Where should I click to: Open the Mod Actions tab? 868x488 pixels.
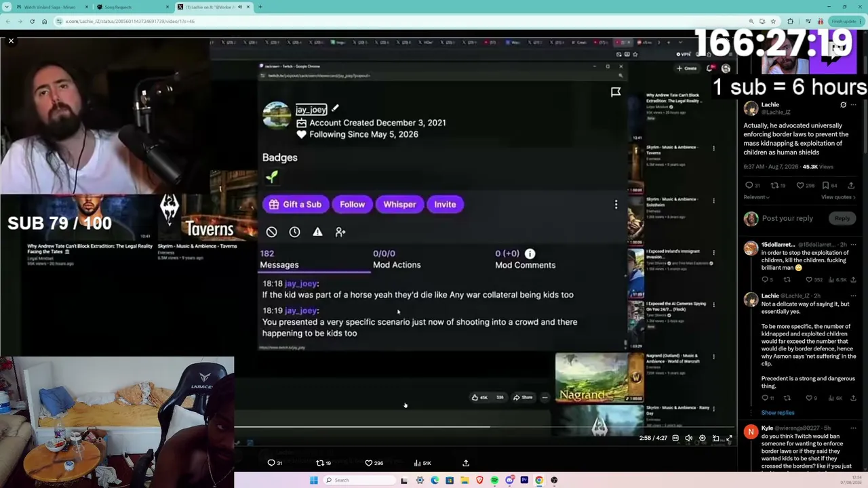click(x=397, y=259)
